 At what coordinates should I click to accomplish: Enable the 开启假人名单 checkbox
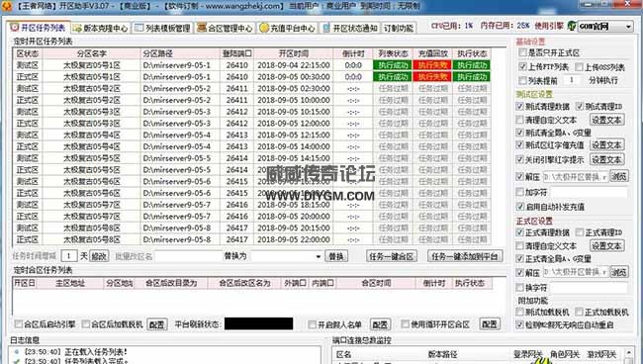click(312, 324)
